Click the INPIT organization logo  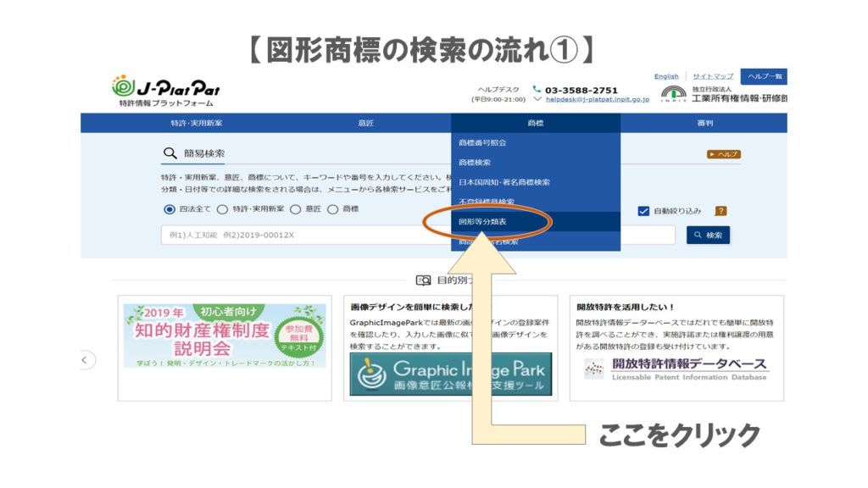674,93
